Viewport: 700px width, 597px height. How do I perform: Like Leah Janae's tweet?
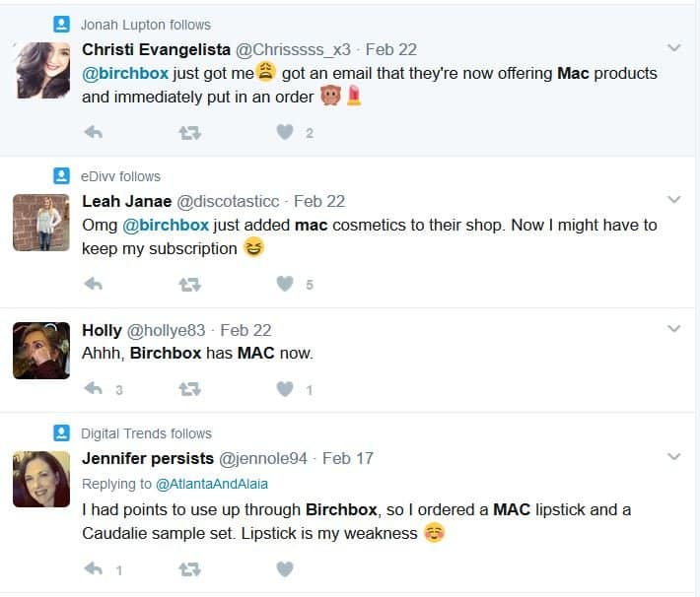pyautogui.click(x=285, y=284)
